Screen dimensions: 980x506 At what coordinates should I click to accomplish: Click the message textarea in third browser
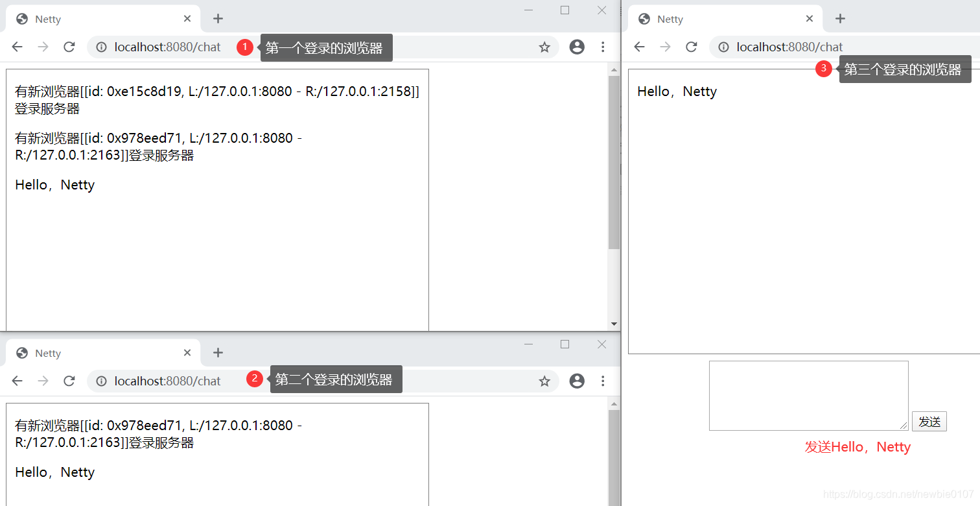[x=809, y=396]
